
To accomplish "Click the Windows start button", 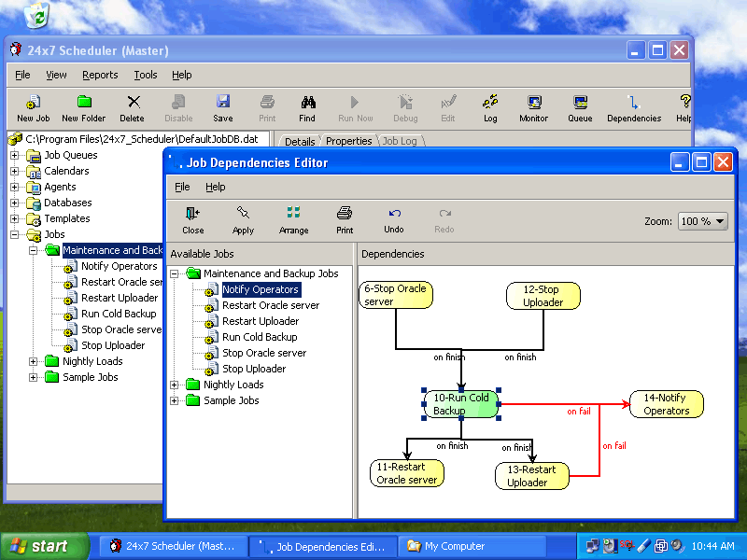I will (x=44, y=546).
